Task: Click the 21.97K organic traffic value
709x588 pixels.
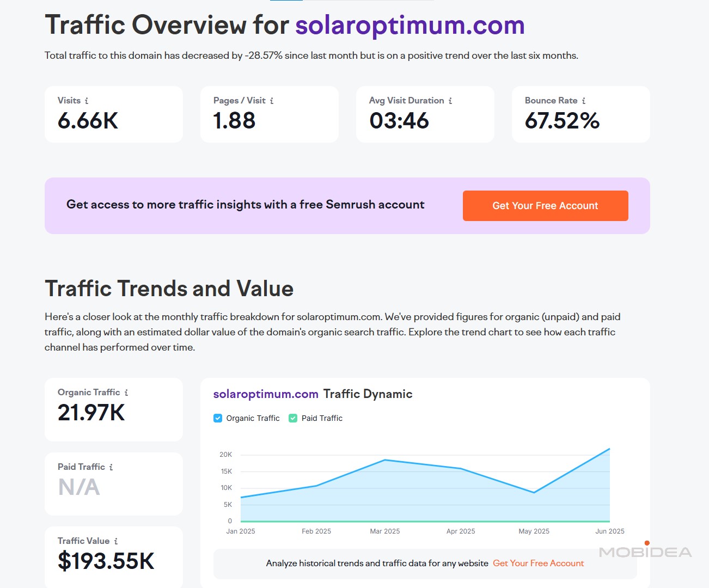Action: 91,413
